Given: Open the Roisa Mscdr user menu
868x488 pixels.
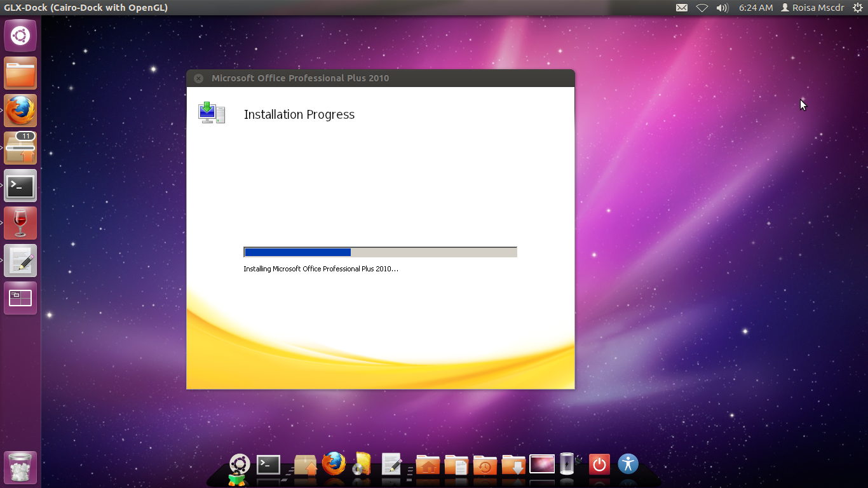Looking at the screenshot, I should click(813, 8).
